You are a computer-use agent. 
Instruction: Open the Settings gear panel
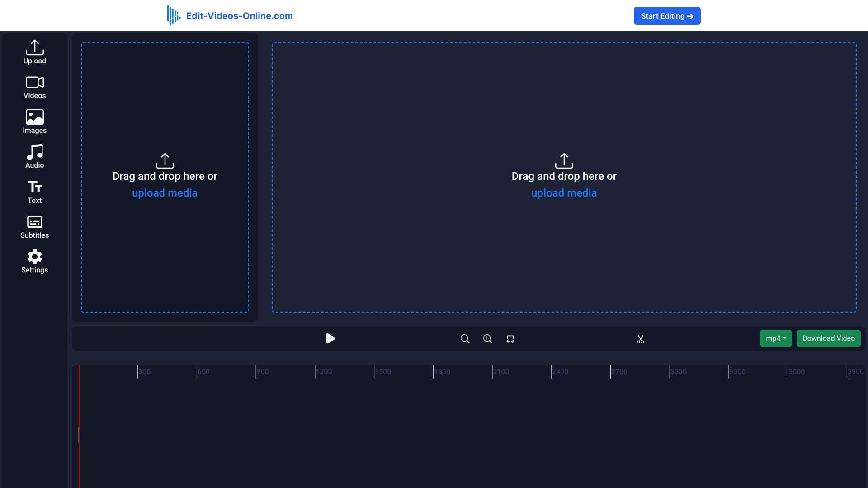(x=34, y=262)
